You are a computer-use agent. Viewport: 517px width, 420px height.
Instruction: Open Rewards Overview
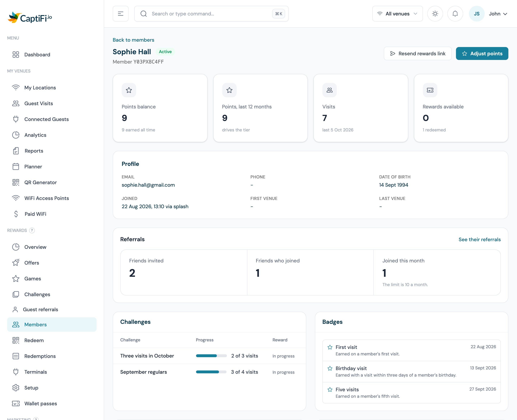pyautogui.click(x=52, y=247)
